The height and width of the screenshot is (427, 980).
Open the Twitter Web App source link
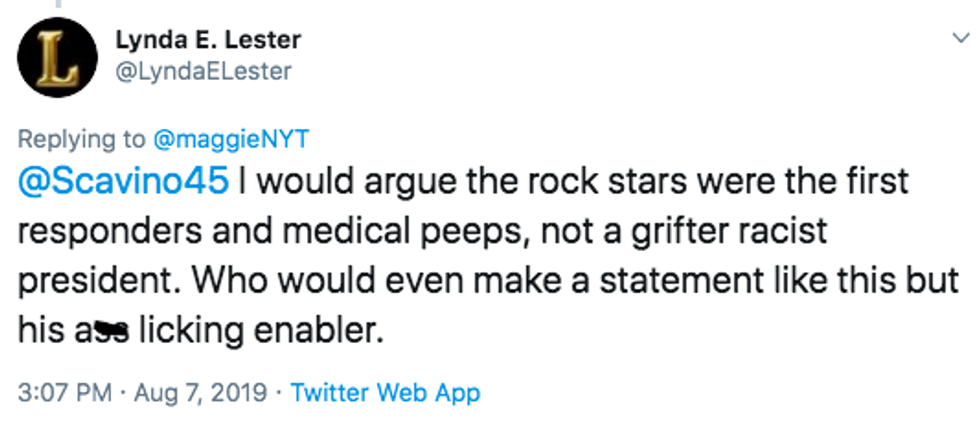coord(385,392)
